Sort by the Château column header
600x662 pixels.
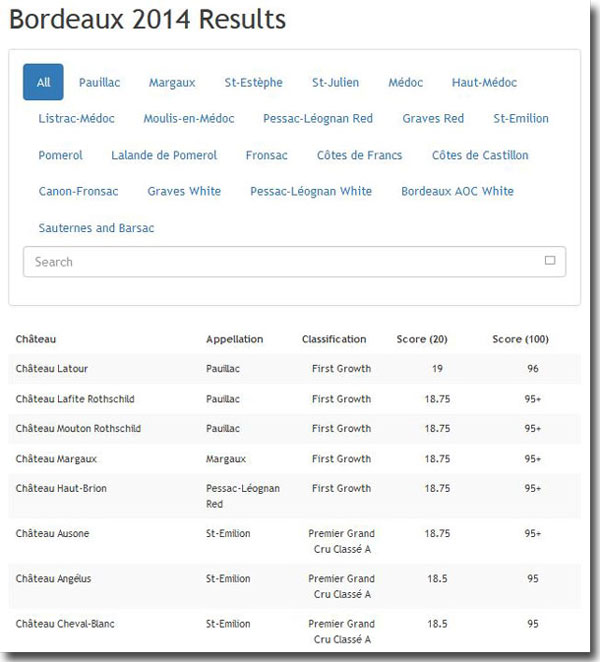pos(36,339)
